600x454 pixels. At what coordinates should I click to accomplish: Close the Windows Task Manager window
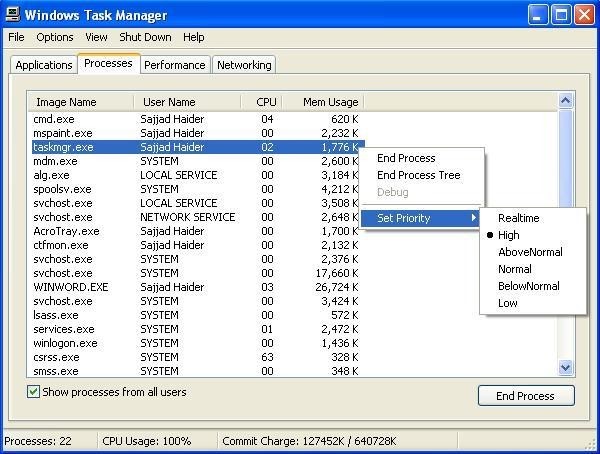tap(583, 15)
